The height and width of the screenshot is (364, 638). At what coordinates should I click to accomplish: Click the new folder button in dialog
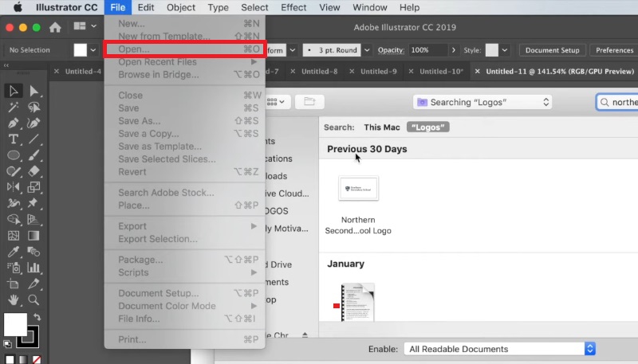tap(309, 102)
